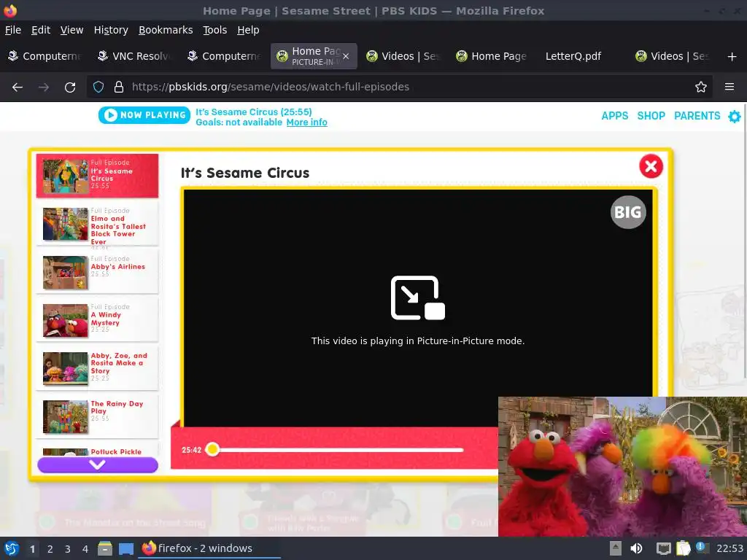Select The Rainy Day Play episode

97,416
